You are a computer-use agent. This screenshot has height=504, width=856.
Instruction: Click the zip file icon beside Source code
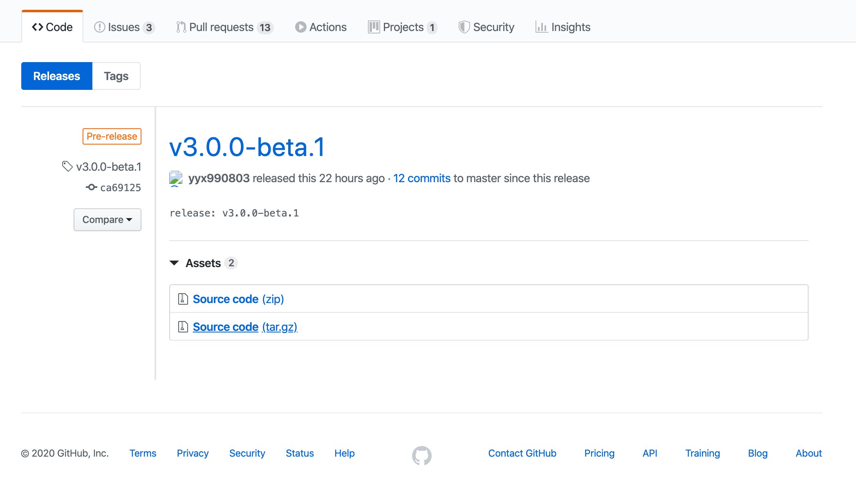pos(183,299)
